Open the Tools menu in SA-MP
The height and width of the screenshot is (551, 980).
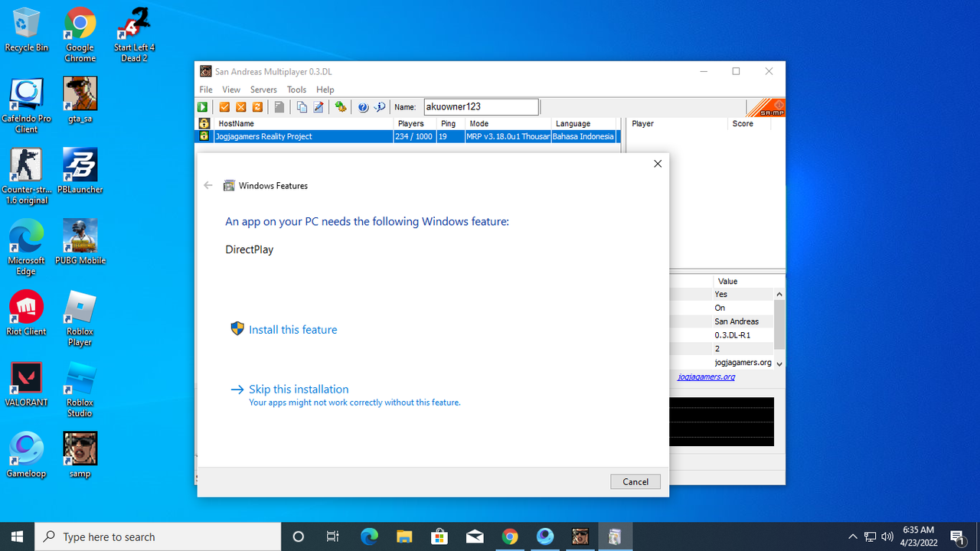coord(296,90)
